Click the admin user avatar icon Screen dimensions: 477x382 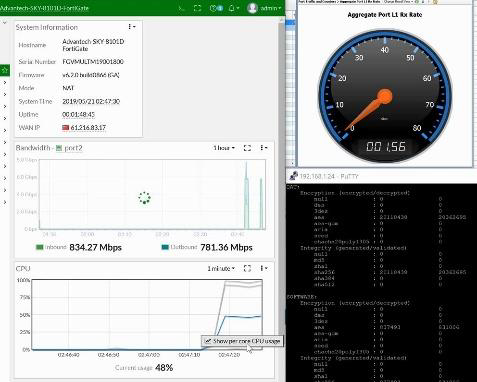(252, 8)
